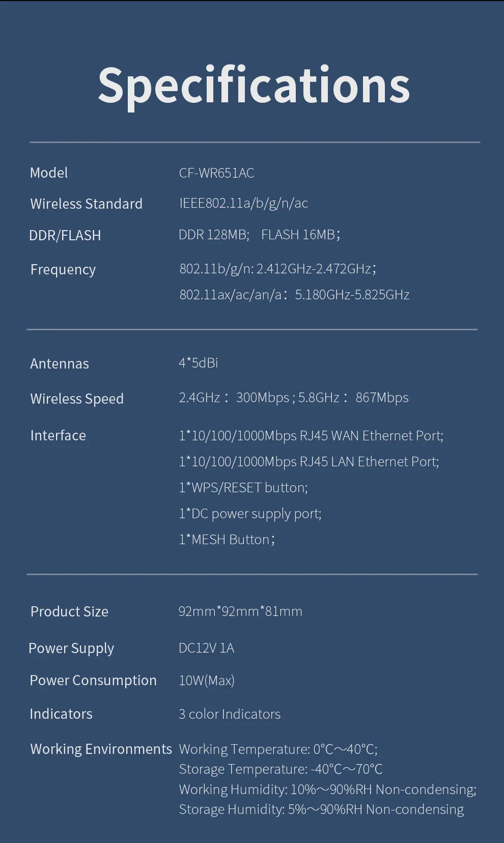Click the Working Environments label
The width and height of the screenshot is (504, 843).
(101, 749)
